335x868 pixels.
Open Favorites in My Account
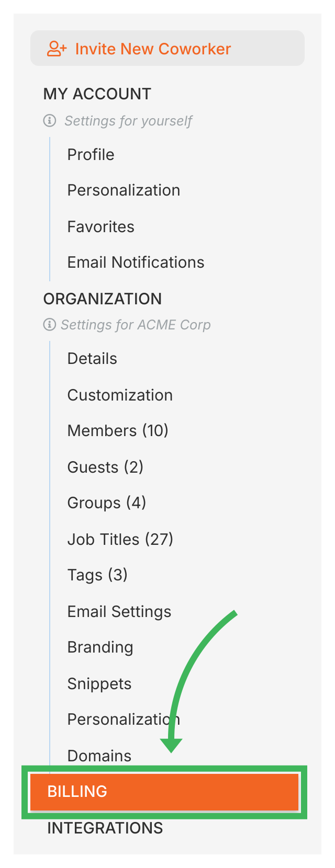[x=100, y=227]
